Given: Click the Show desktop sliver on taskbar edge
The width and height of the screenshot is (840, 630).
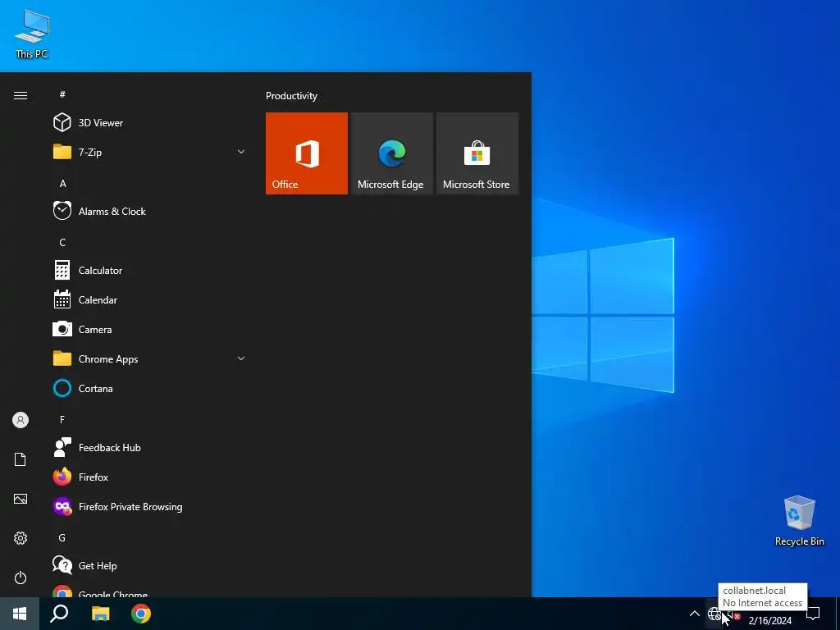Looking at the screenshot, I should [x=838, y=614].
